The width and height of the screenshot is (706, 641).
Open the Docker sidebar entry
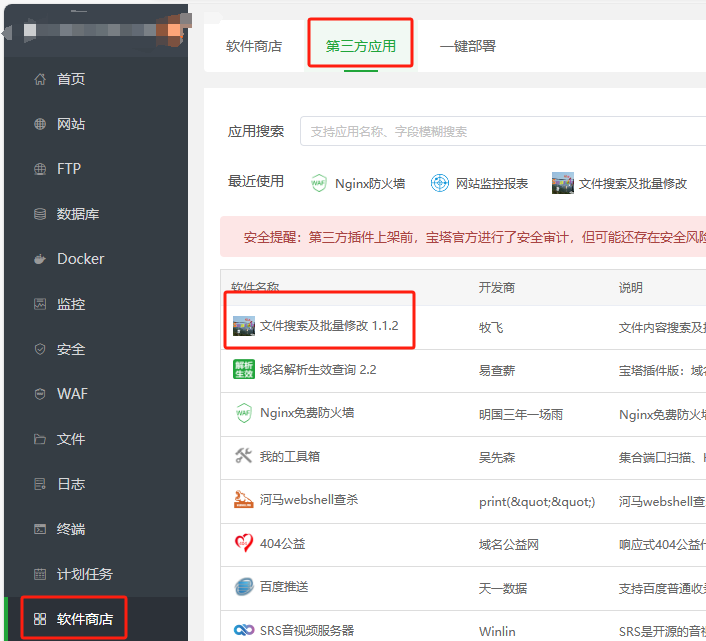[x=81, y=259]
